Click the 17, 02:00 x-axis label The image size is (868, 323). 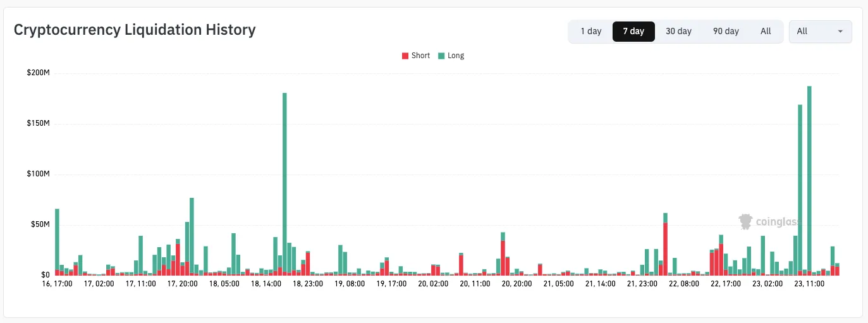99,284
